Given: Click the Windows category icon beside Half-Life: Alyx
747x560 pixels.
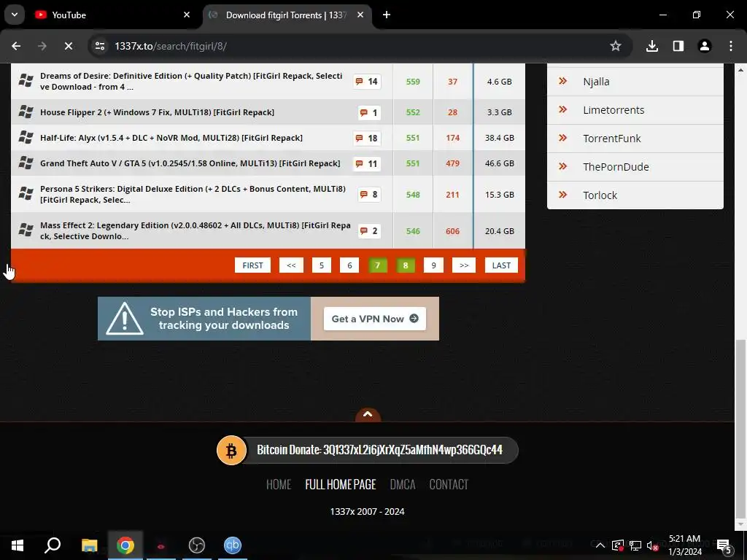Looking at the screenshot, I should tap(26, 138).
